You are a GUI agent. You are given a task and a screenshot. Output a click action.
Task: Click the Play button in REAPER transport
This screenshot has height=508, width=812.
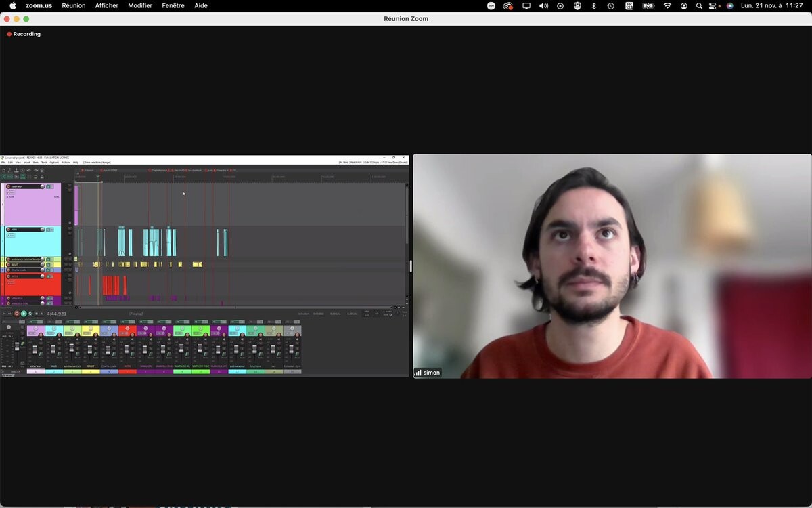click(24, 314)
